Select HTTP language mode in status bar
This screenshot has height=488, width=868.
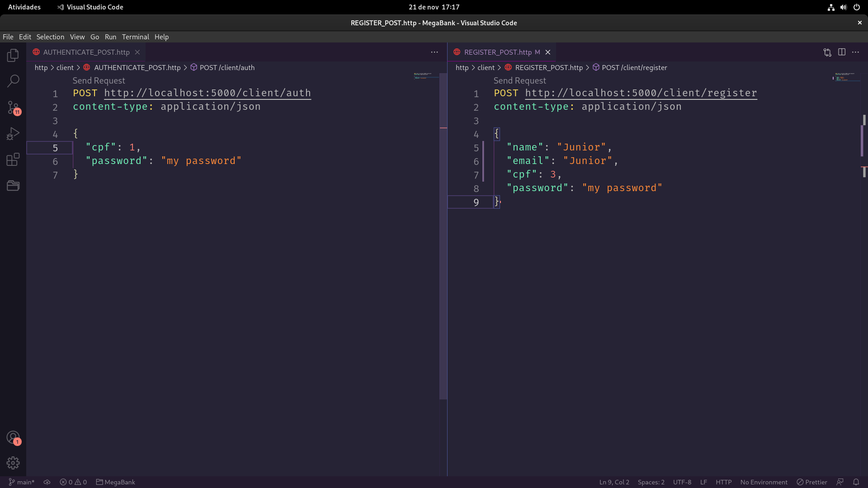[723, 482]
